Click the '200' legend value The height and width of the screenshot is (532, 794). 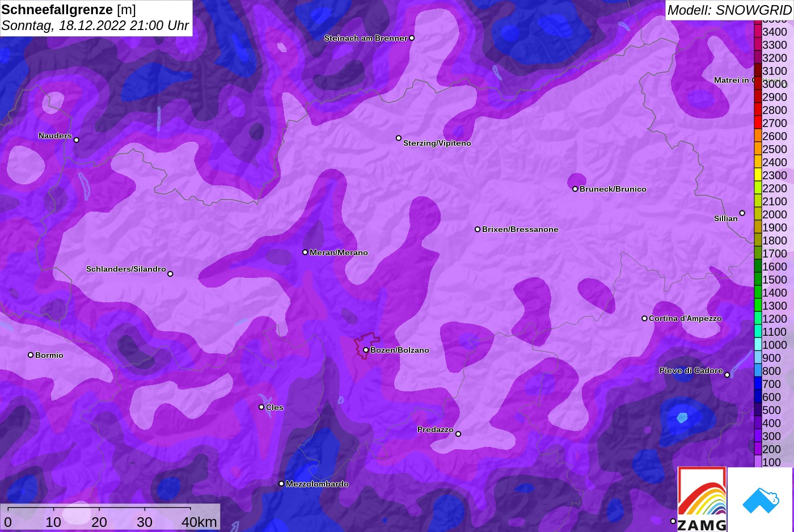tap(772, 449)
